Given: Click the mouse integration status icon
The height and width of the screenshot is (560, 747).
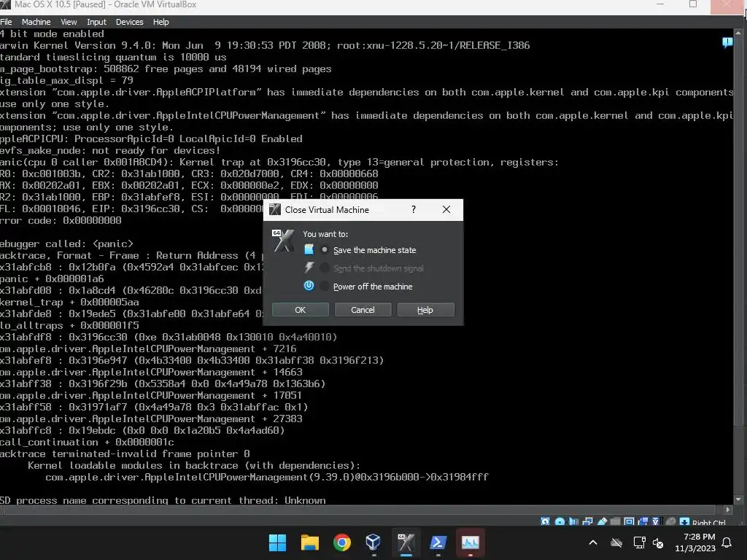Looking at the screenshot, I should [x=671, y=522].
